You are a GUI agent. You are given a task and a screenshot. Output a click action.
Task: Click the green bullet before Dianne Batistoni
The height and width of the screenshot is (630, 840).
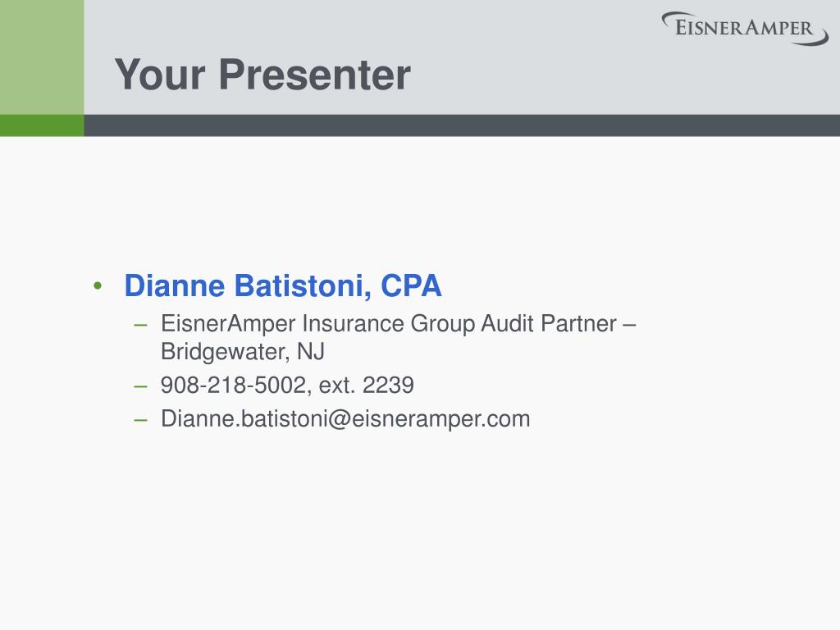(98, 285)
